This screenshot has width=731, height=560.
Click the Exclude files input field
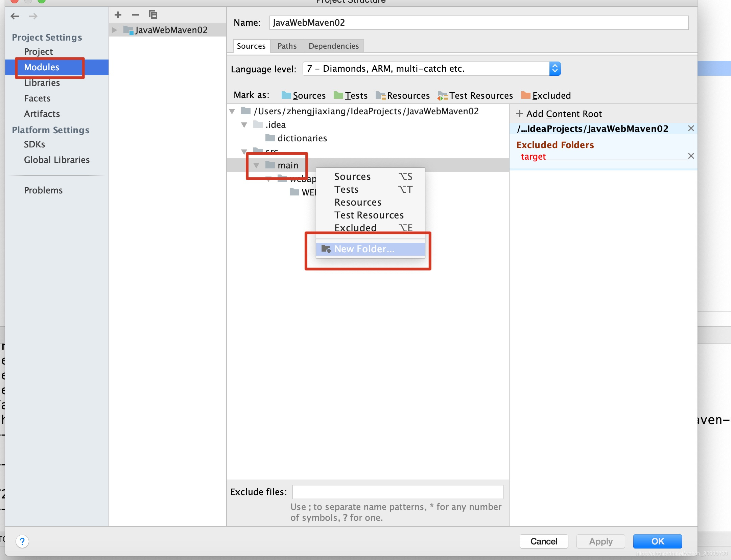click(x=397, y=492)
